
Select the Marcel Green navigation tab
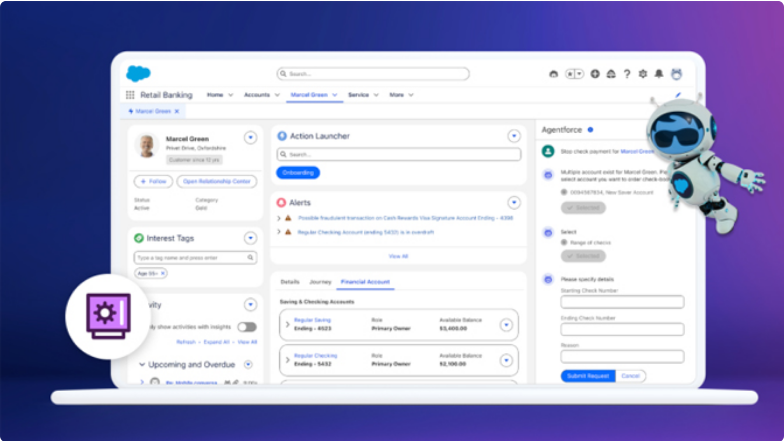tap(314, 95)
